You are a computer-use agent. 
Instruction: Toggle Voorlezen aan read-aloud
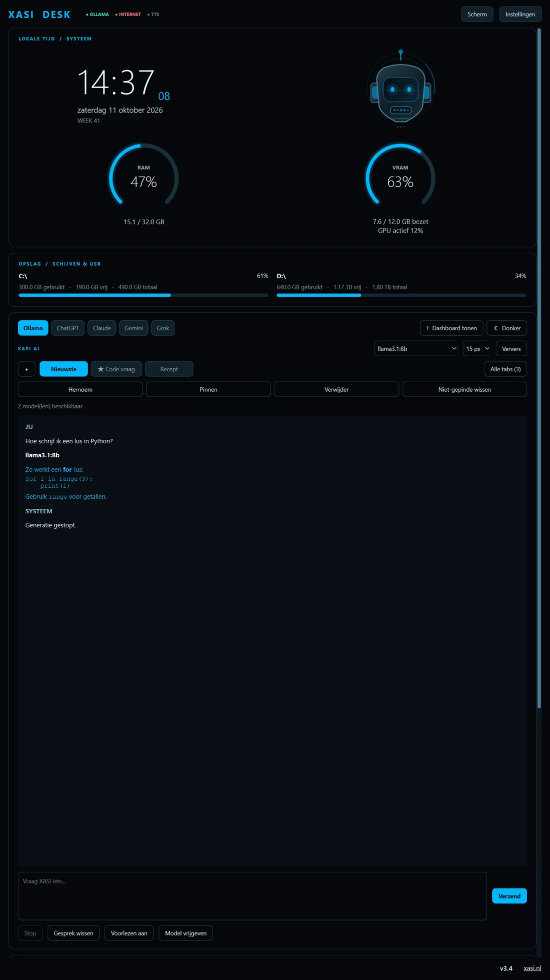(129, 933)
